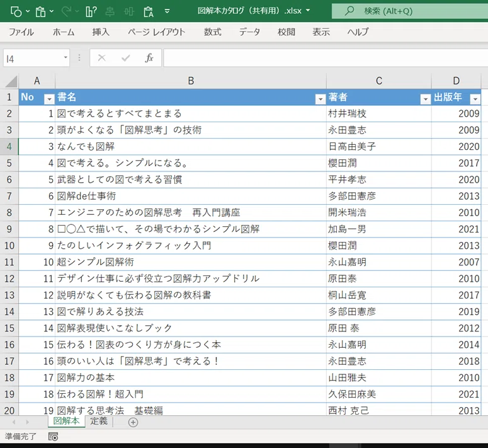Select all cells with the corner triangle
This screenshot has height=448, width=488.
point(11,81)
